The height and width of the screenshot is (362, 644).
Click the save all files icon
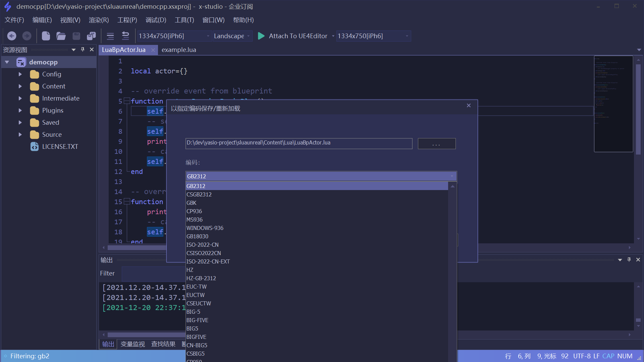(91, 36)
